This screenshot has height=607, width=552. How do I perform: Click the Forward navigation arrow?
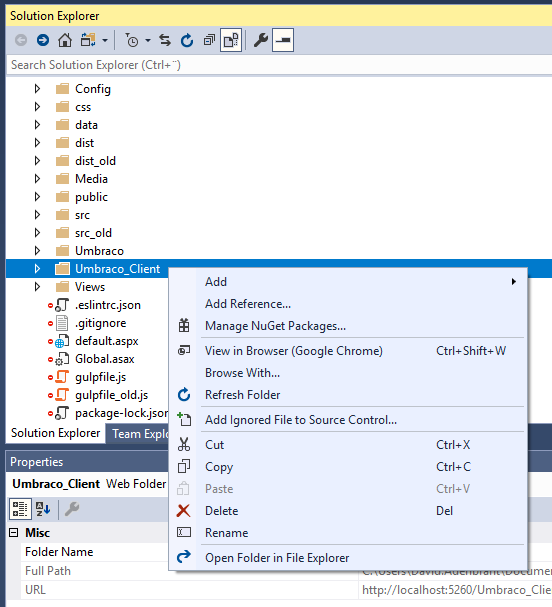(43, 40)
